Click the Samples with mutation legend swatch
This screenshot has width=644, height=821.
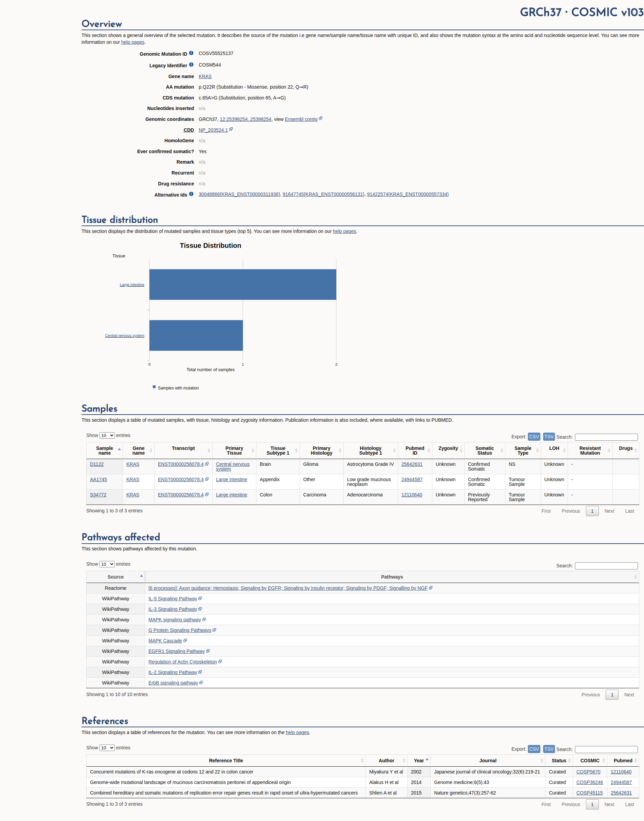[154, 387]
